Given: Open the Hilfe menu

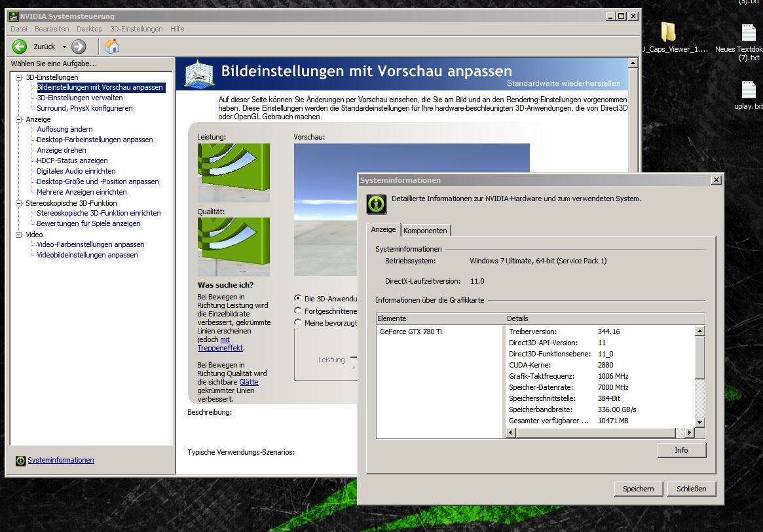Looking at the screenshot, I should (177, 29).
